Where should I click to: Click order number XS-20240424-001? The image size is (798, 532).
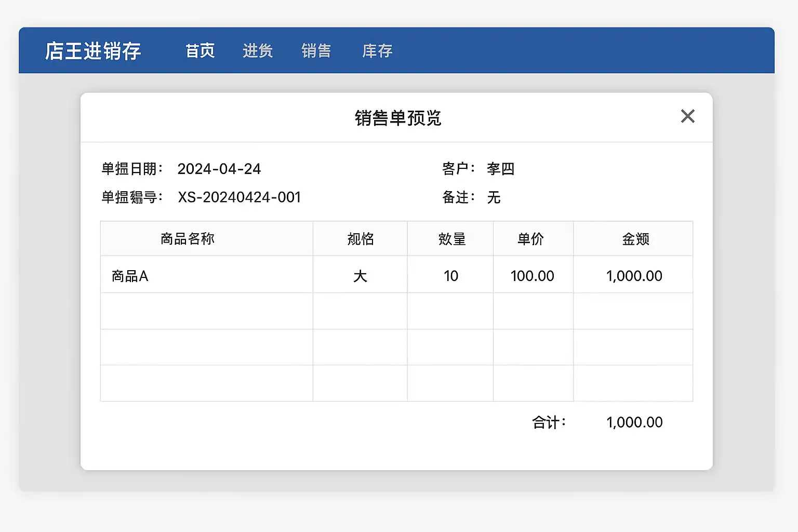(x=239, y=197)
